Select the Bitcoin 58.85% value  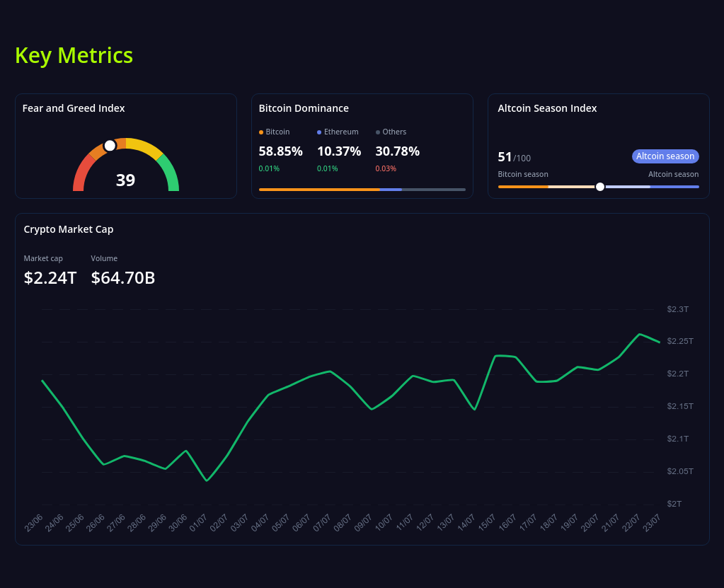[281, 151]
